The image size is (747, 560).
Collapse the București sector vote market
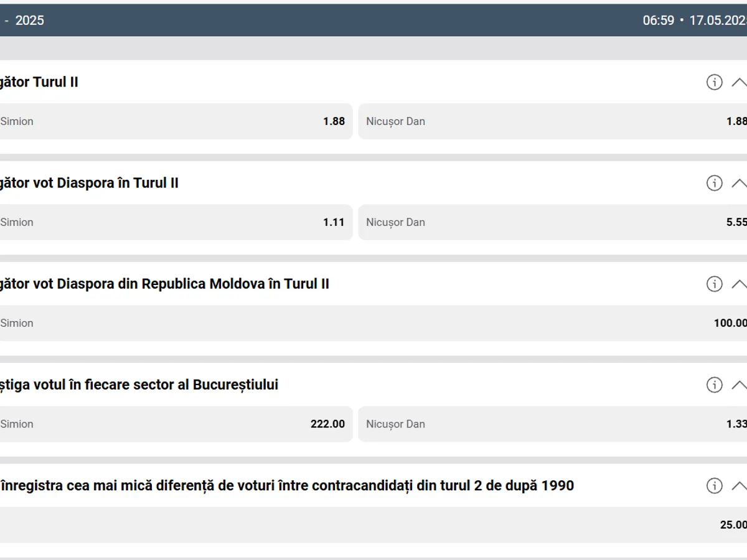click(738, 385)
